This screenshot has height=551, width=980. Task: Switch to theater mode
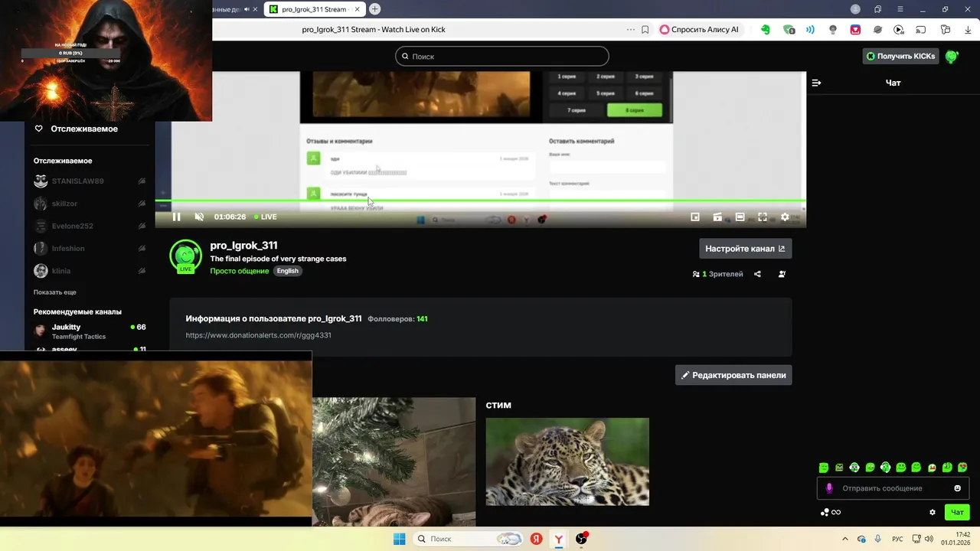(740, 217)
